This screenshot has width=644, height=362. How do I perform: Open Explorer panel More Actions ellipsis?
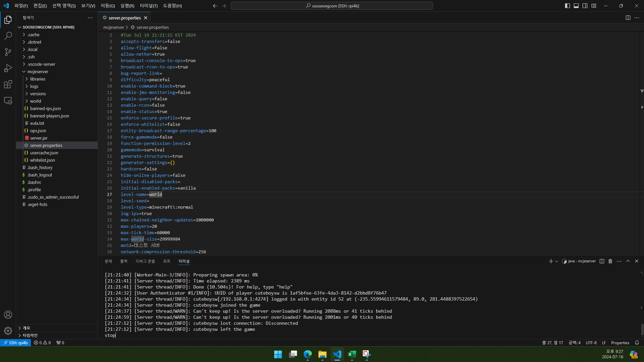[90, 18]
